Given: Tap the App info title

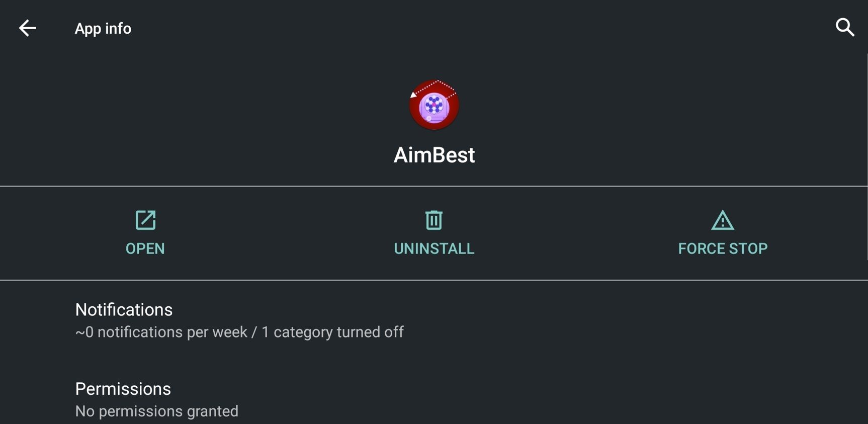Looking at the screenshot, I should pos(103,29).
